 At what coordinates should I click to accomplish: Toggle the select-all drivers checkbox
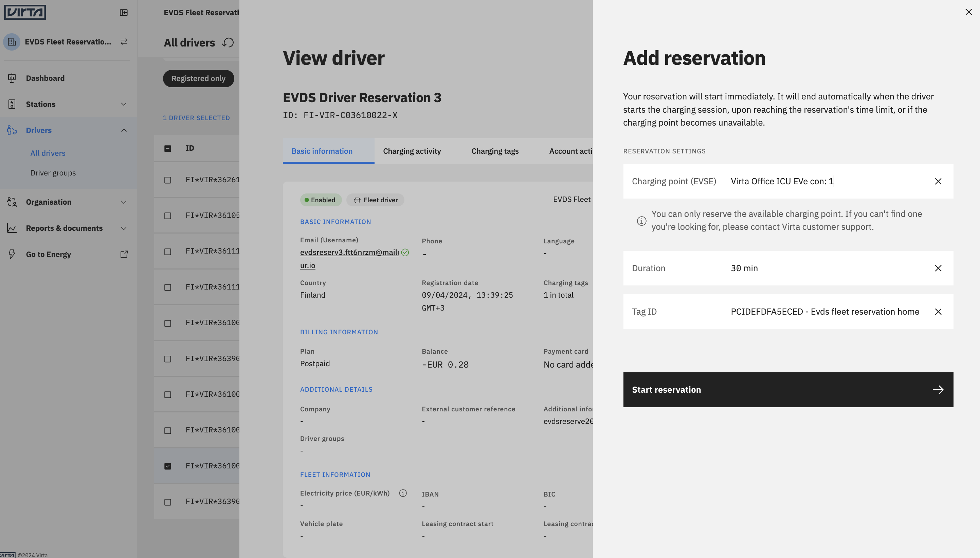click(x=167, y=148)
